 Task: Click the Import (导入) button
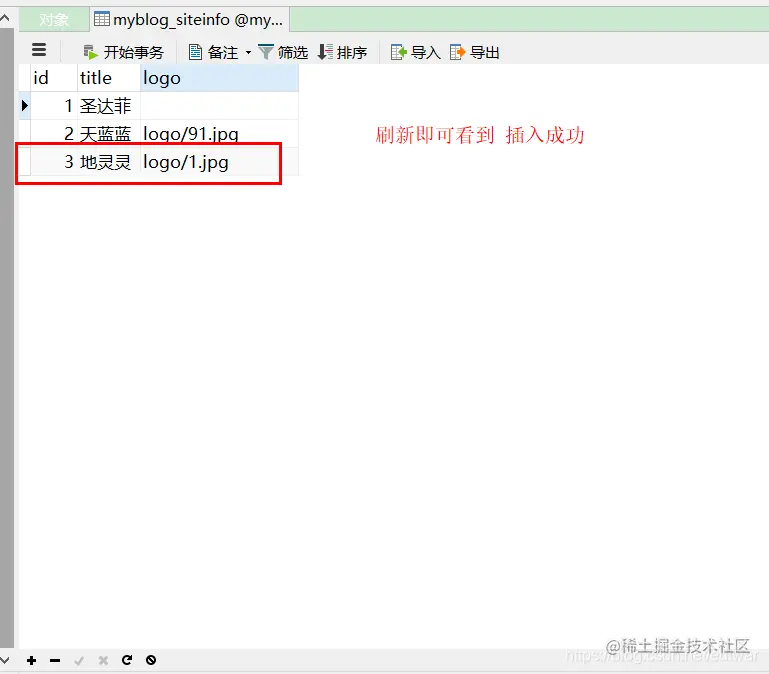pos(415,52)
